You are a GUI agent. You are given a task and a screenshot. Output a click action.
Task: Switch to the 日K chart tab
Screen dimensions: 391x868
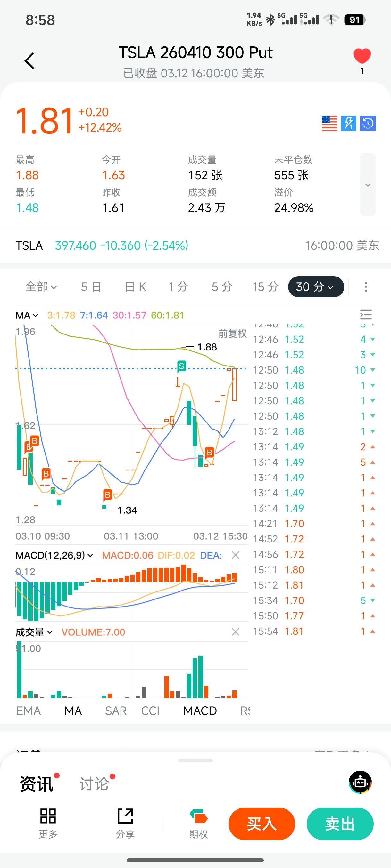click(135, 287)
